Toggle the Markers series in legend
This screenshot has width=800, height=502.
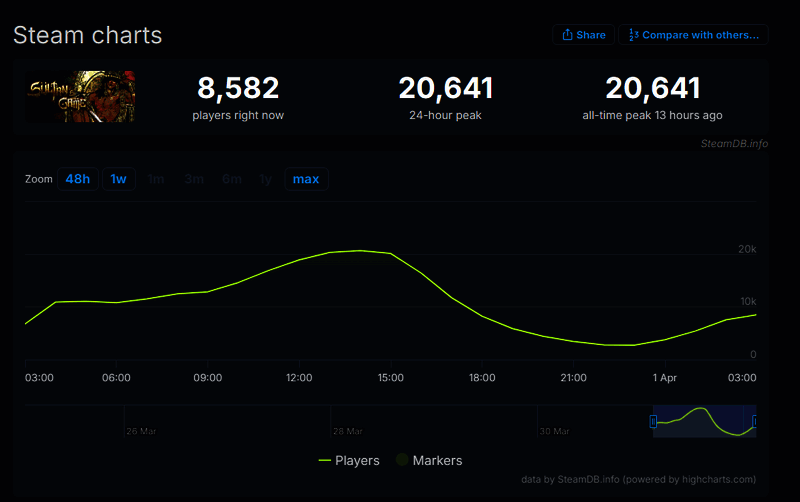tap(429, 461)
